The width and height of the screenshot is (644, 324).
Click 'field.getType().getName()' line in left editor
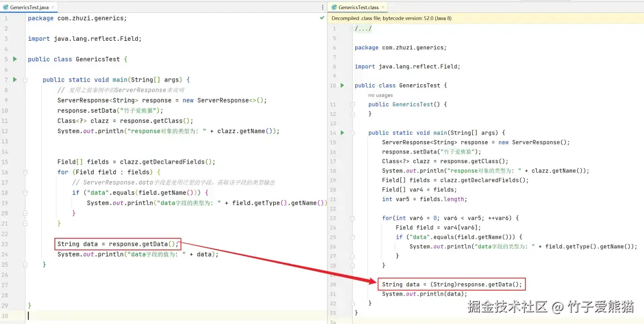207,203
